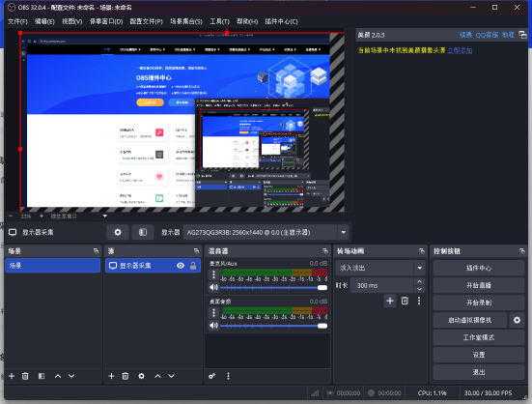Open 设置 from the 控制按钮 panel
This screenshot has height=404, width=532.
pos(479,355)
